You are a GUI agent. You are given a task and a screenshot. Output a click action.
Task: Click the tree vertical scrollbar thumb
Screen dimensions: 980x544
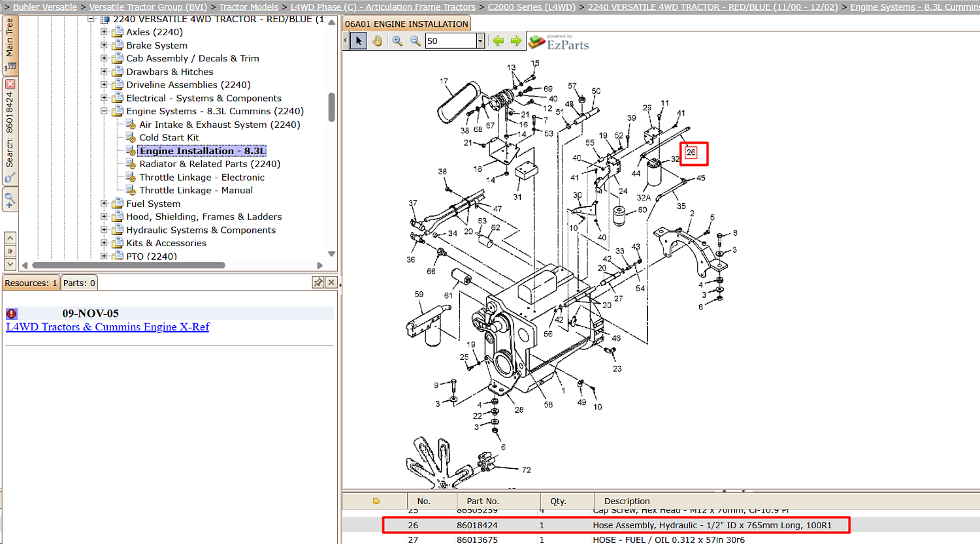(331, 107)
